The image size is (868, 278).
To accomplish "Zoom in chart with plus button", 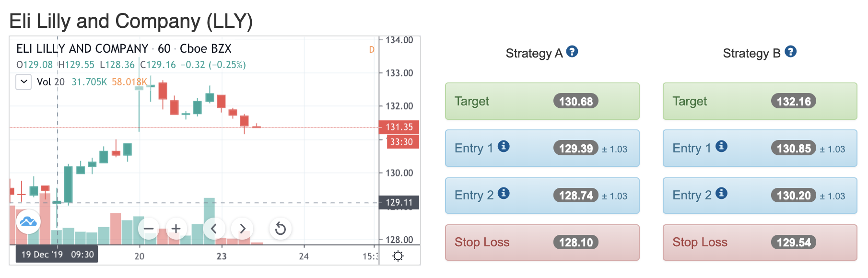I will (x=176, y=229).
